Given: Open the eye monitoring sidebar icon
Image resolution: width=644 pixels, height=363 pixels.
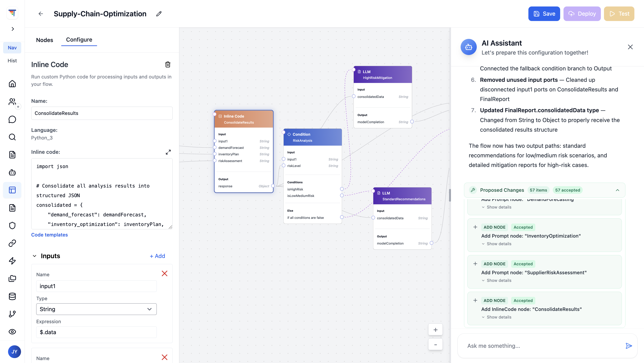Looking at the screenshot, I should click(12, 332).
